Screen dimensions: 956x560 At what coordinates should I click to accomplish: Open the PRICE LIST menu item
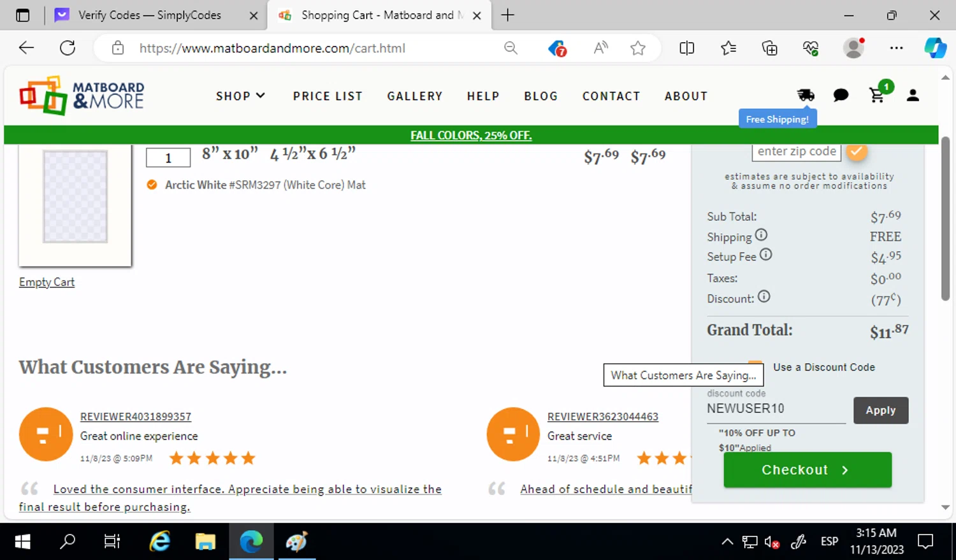click(328, 96)
